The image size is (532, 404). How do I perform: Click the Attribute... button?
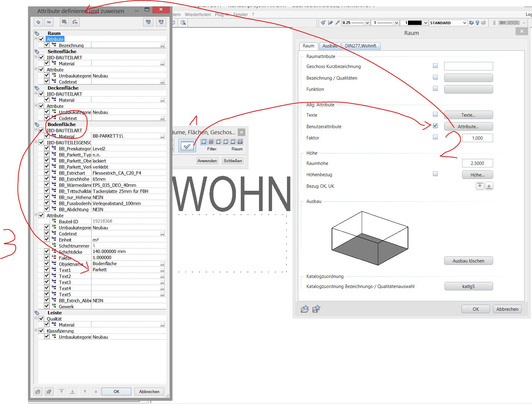[468, 127]
